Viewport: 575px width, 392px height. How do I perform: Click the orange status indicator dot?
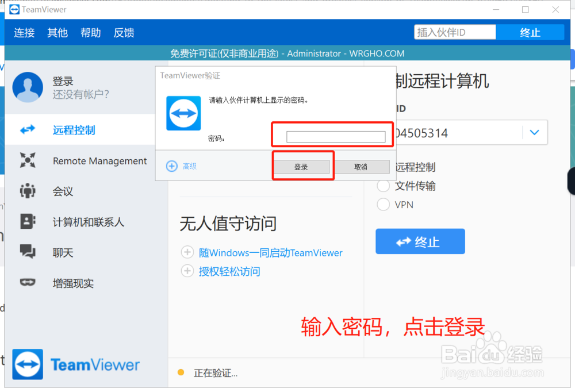(181, 372)
